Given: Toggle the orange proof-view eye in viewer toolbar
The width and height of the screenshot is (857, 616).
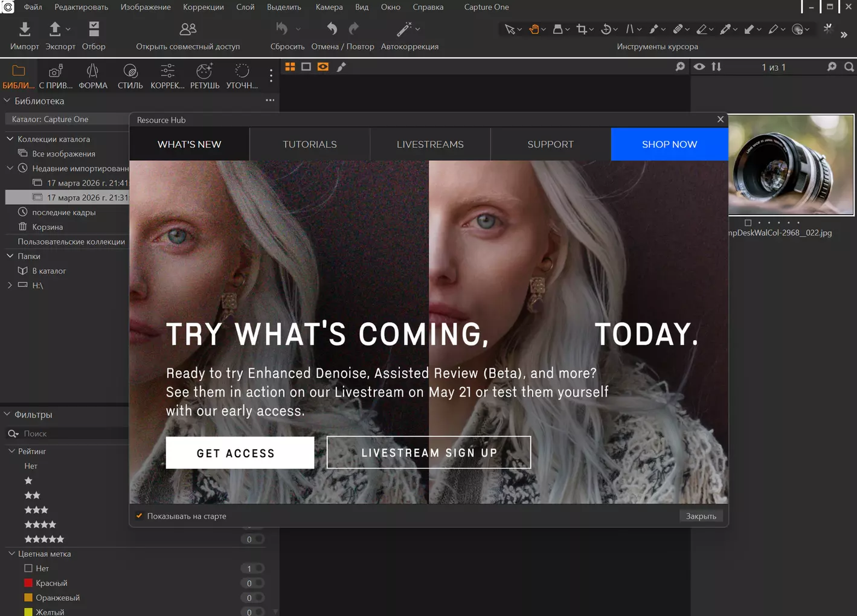Looking at the screenshot, I should point(323,66).
